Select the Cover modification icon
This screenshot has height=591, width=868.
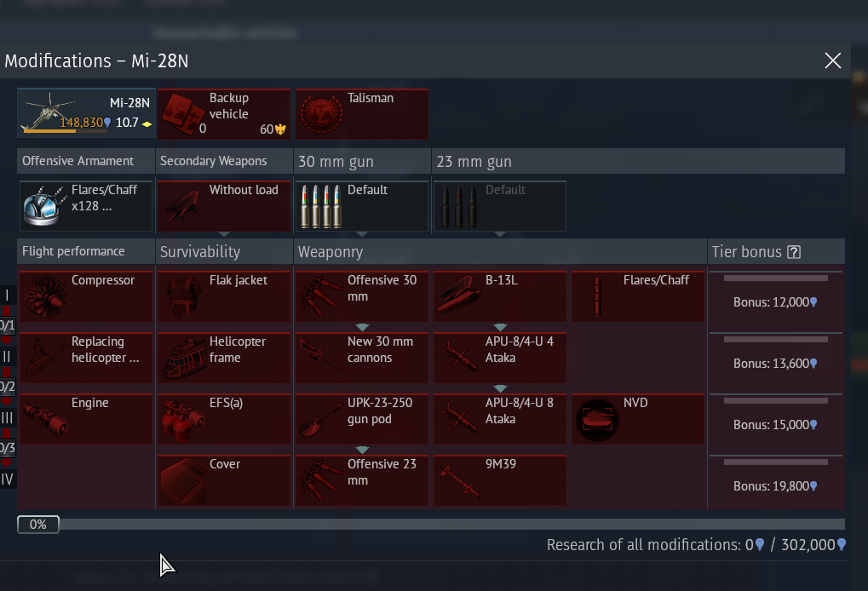182,481
